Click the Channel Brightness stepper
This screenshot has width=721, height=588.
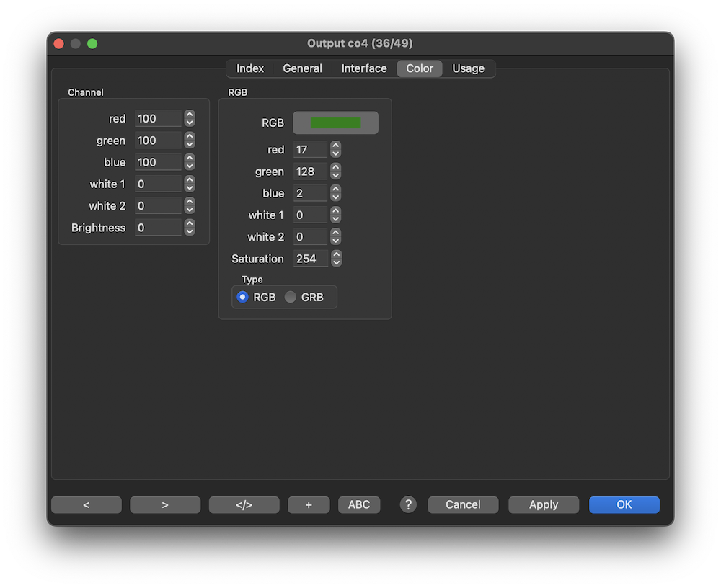(190, 228)
